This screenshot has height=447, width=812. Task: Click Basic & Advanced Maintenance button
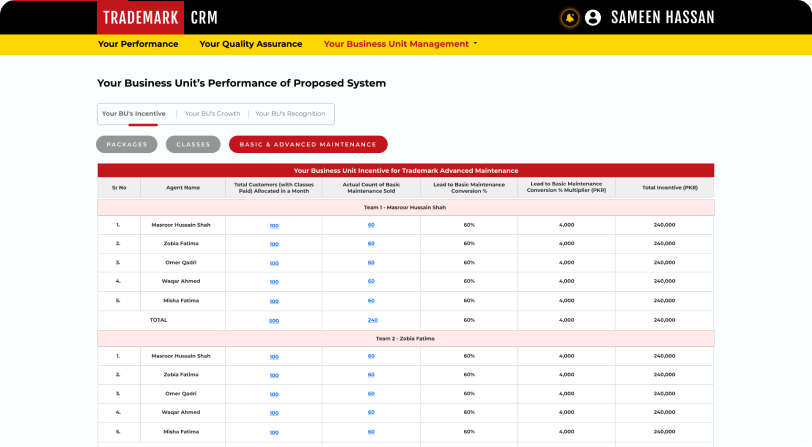click(308, 144)
